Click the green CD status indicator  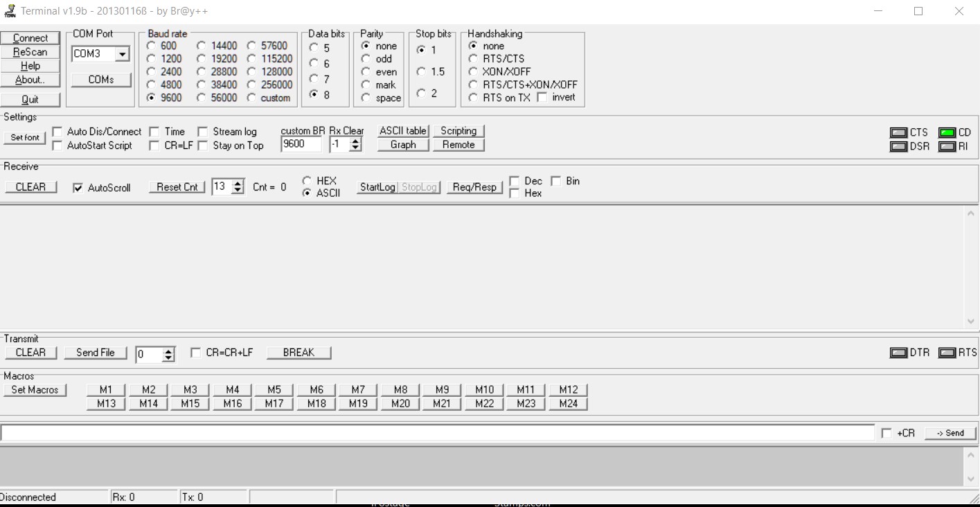click(947, 132)
